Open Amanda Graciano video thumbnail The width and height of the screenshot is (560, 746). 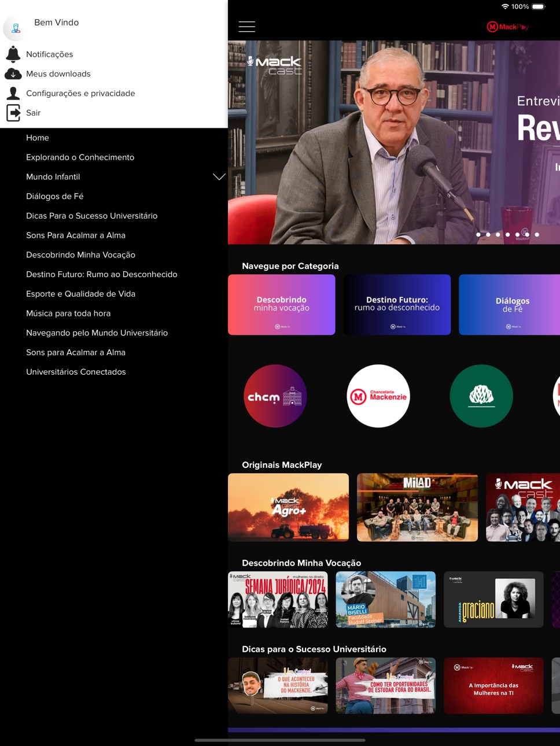click(x=493, y=600)
